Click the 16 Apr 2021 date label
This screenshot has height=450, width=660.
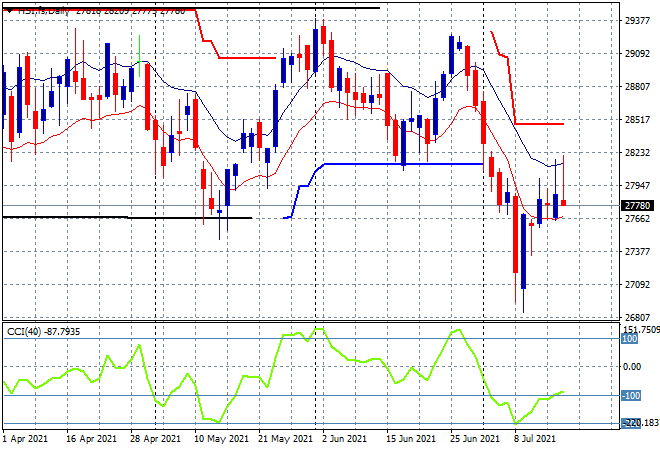coord(91,439)
